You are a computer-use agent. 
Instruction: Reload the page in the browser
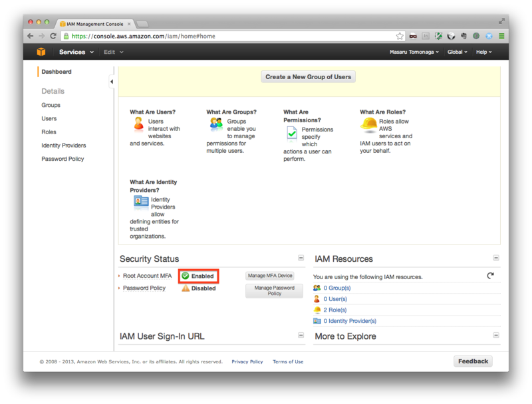click(x=54, y=36)
